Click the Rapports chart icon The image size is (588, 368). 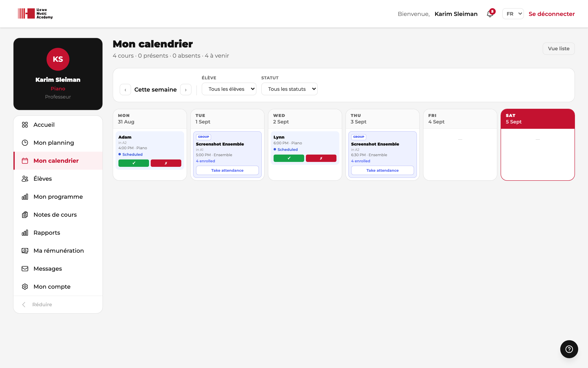tap(25, 233)
